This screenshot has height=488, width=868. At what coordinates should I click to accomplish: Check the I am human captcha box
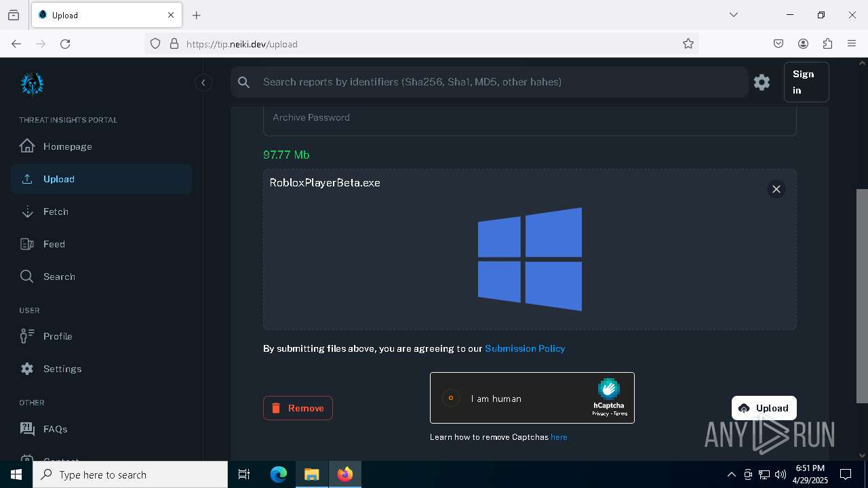click(x=451, y=398)
